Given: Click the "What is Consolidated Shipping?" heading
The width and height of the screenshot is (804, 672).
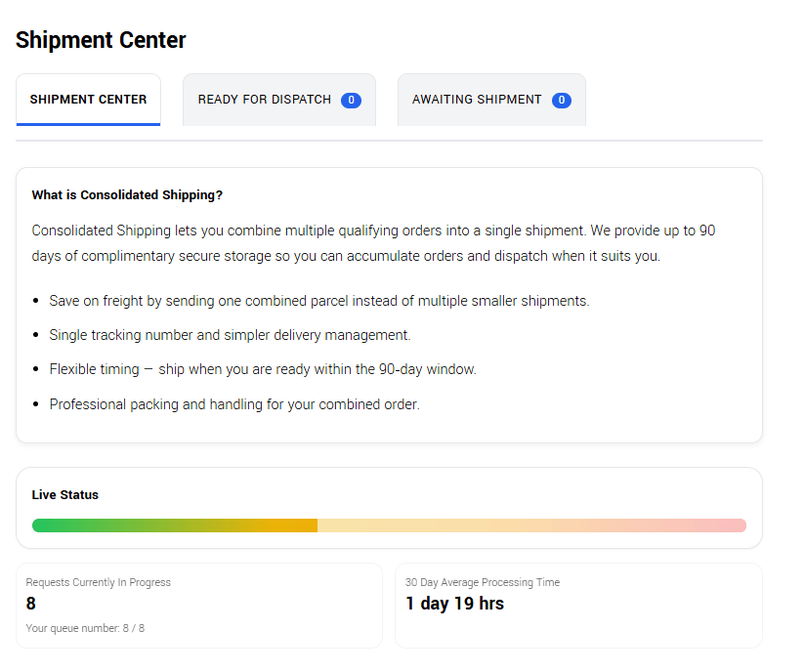Looking at the screenshot, I should tap(127, 195).
